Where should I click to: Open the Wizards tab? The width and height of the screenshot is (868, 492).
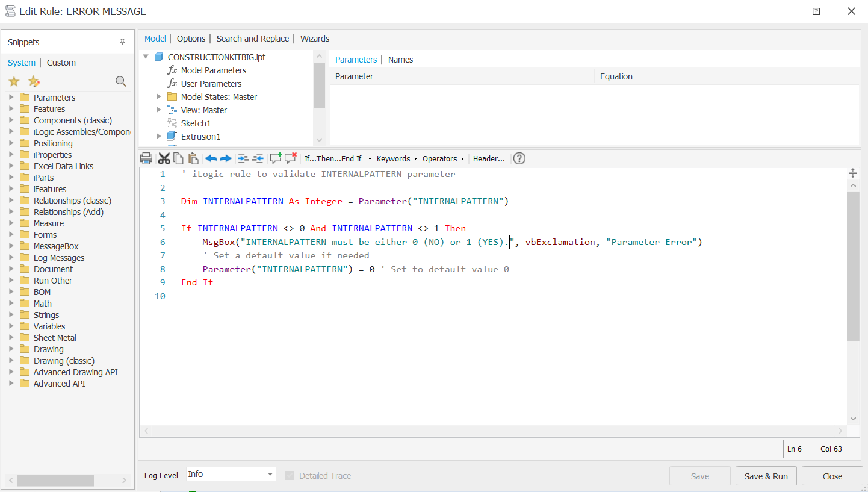[x=315, y=39]
